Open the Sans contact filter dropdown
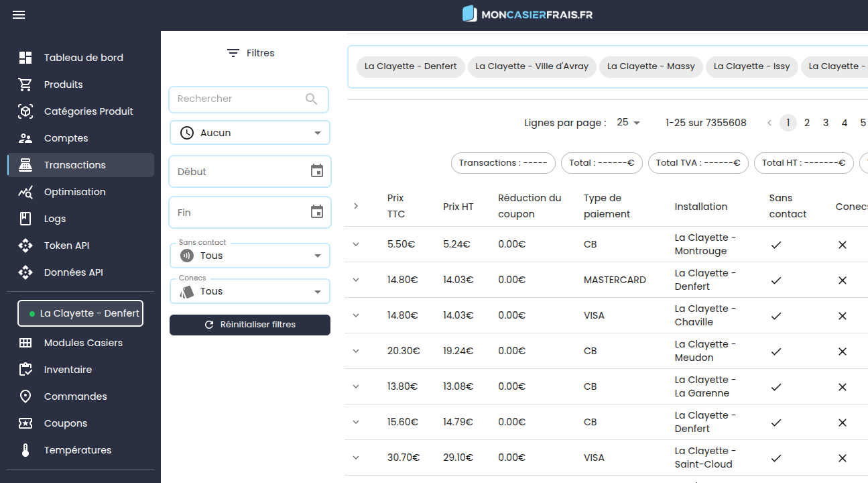 tap(250, 256)
